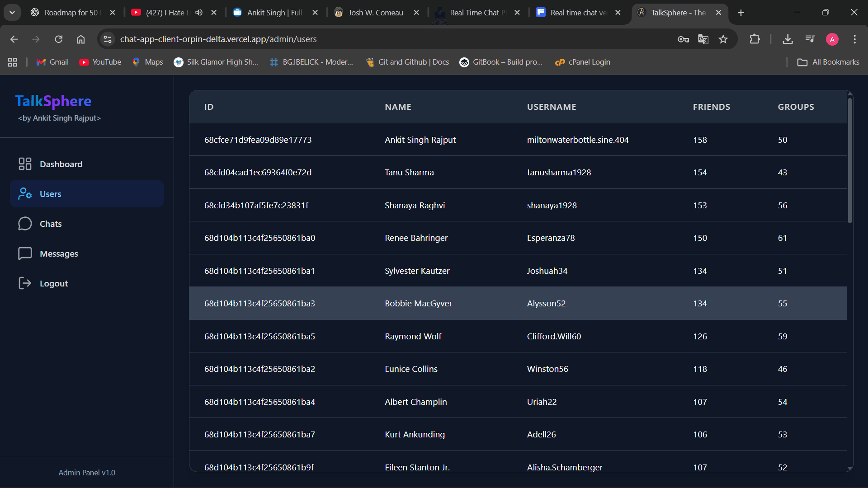
Task: Switch to the Josh W. Comeau tab
Action: pyautogui.click(x=375, y=13)
